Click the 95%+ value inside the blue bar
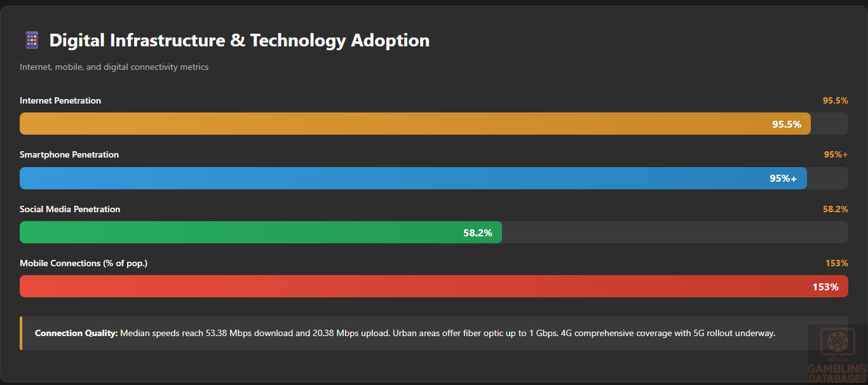This screenshot has height=385, width=868. pyautogui.click(x=783, y=179)
